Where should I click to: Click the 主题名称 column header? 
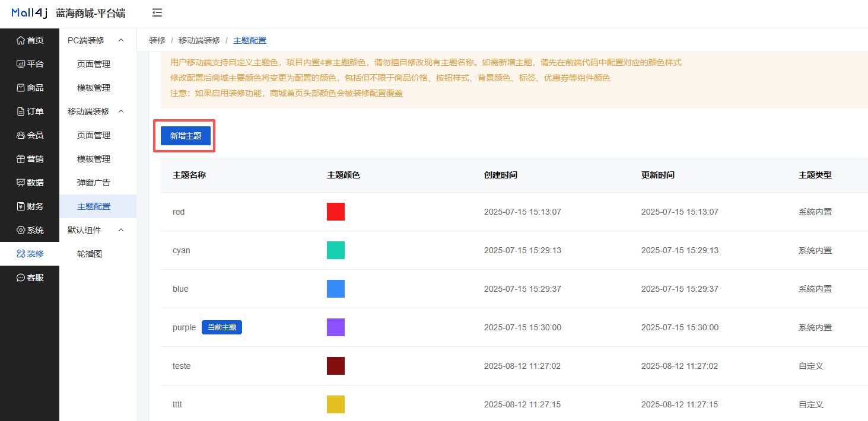pos(189,175)
